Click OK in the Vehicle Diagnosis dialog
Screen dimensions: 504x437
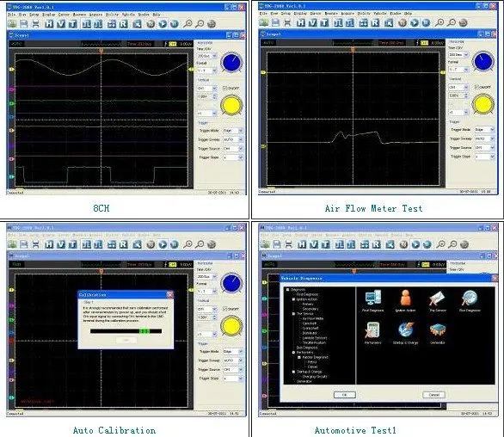pos(344,395)
